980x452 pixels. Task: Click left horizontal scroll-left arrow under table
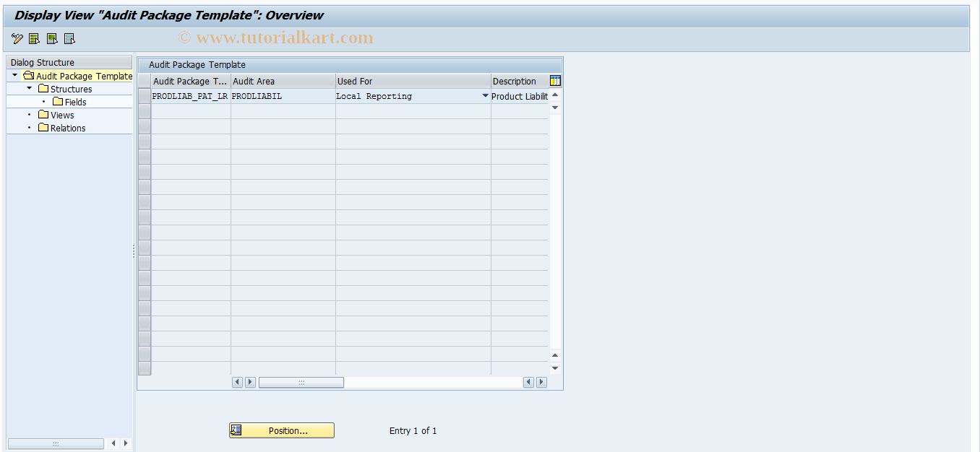(x=237, y=382)
